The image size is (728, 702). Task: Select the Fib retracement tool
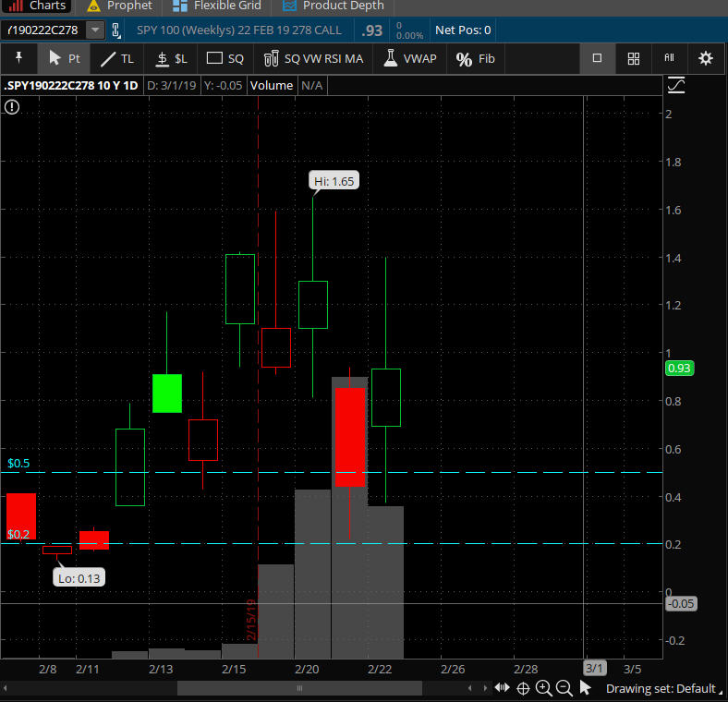pyautogui.click(x=476, y=58)
